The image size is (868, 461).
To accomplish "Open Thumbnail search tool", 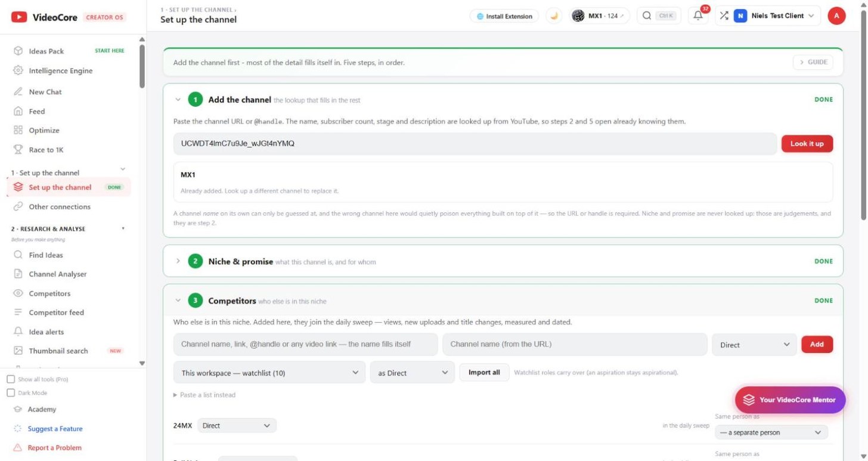I will point(58,351).
